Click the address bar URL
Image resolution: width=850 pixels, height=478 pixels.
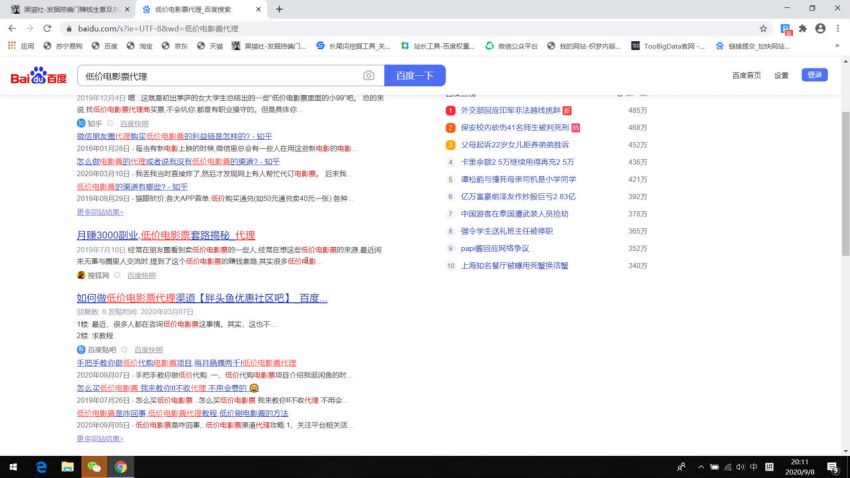[x=158, y=28]
